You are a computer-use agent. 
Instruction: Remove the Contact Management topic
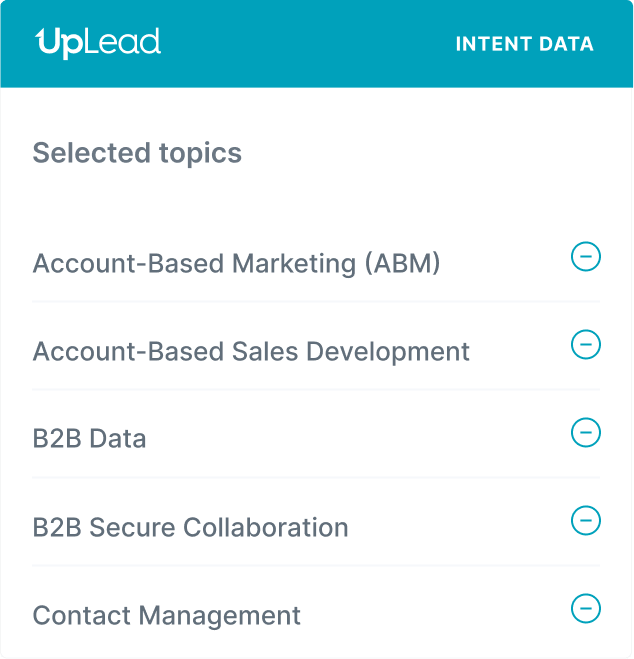pyautogui.click(x=585, y=608)
